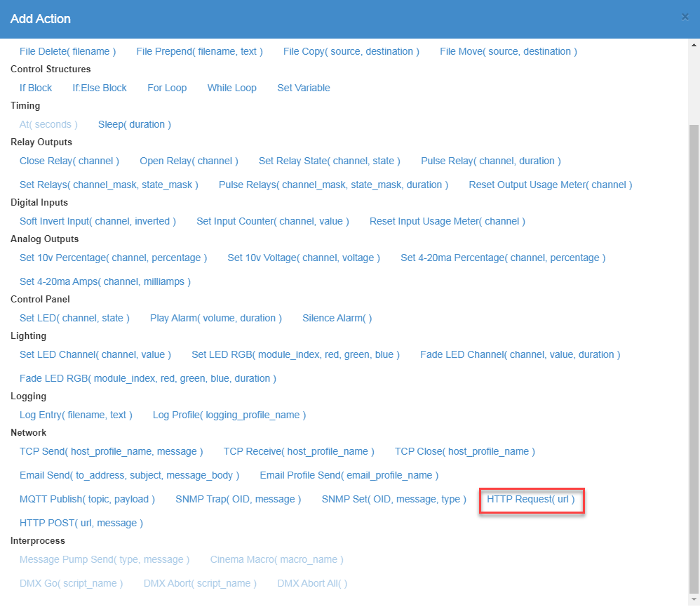
Task: Close the Add Action dialog
Action: point(685,17)
